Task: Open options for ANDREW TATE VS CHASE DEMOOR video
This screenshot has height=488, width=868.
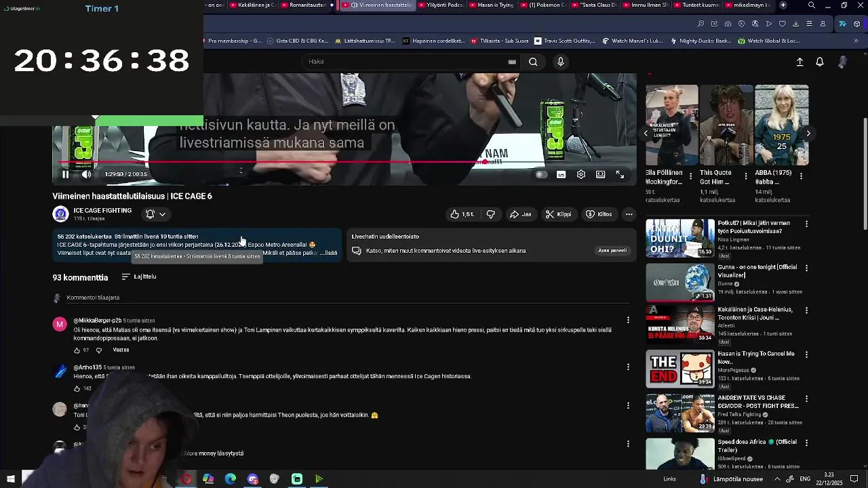Action: click(806, 399)
